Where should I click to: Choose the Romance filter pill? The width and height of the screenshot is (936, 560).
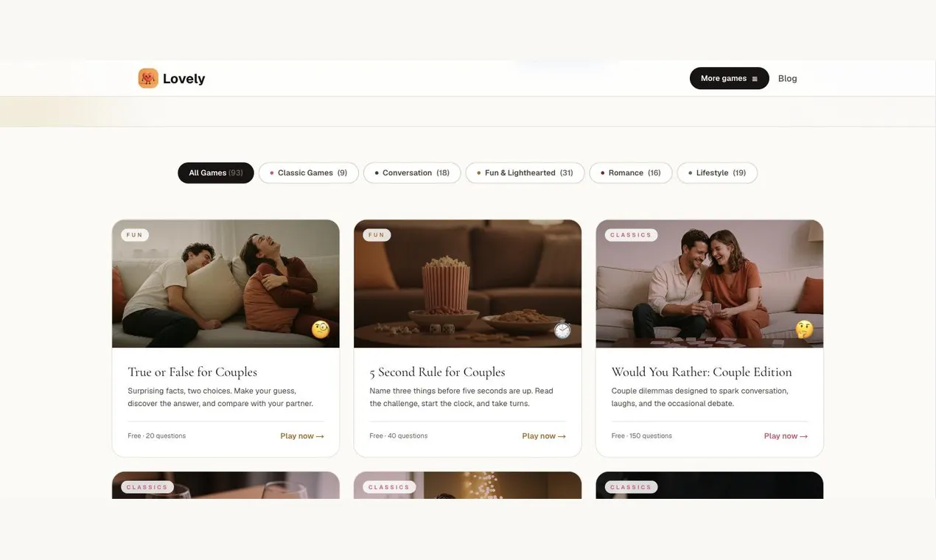[x=631, y=173]
